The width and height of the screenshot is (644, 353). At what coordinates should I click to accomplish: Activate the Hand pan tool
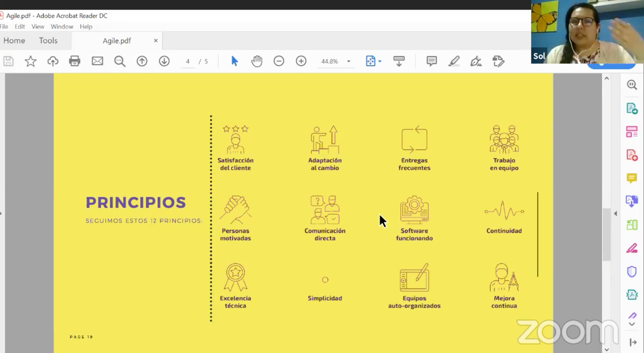click(257, 61)
